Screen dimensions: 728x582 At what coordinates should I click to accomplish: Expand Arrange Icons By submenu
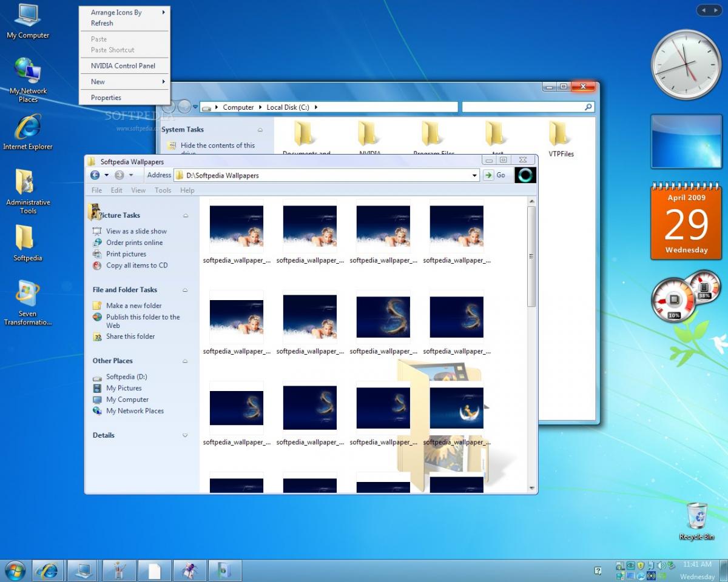[124, 12]
